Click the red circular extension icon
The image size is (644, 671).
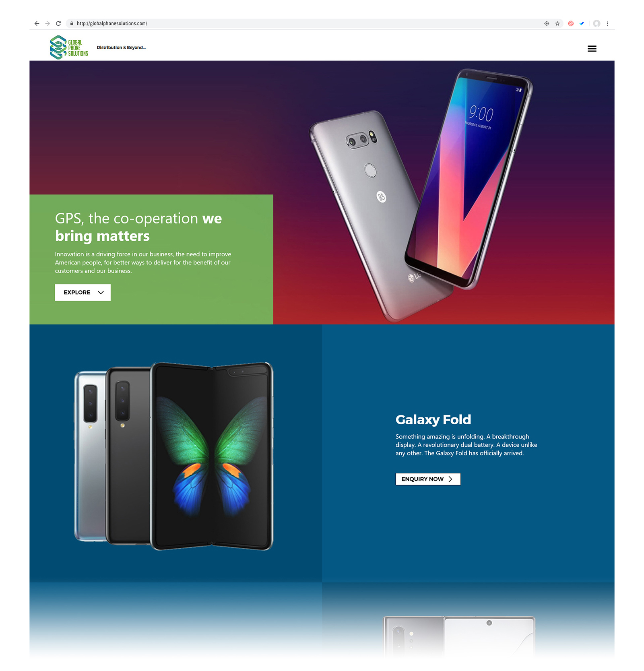571,23
